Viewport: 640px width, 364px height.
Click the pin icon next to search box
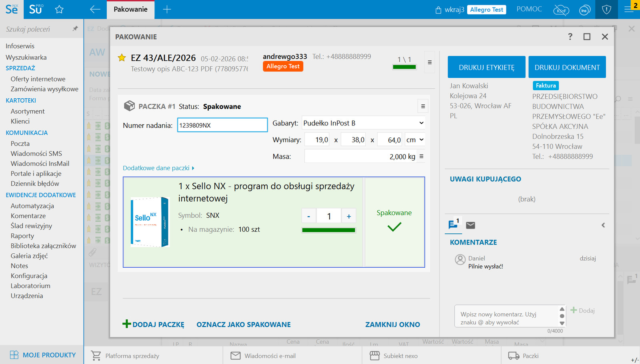(75, 29)
